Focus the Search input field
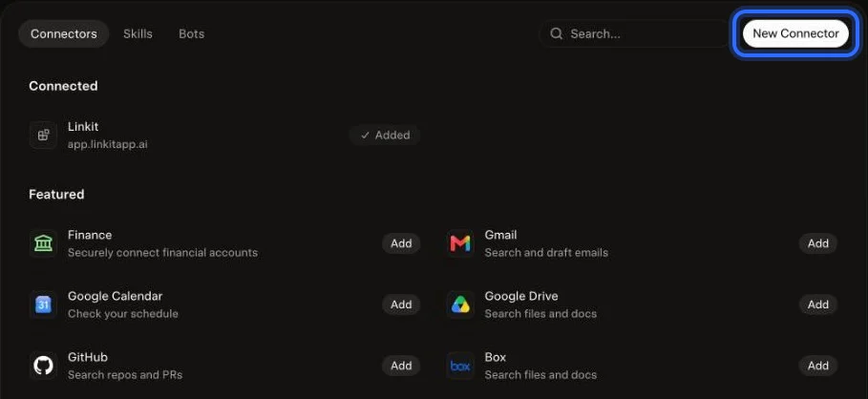Viewport: 868px width, 399px height. pyautogui.click(x=634, y=33)
